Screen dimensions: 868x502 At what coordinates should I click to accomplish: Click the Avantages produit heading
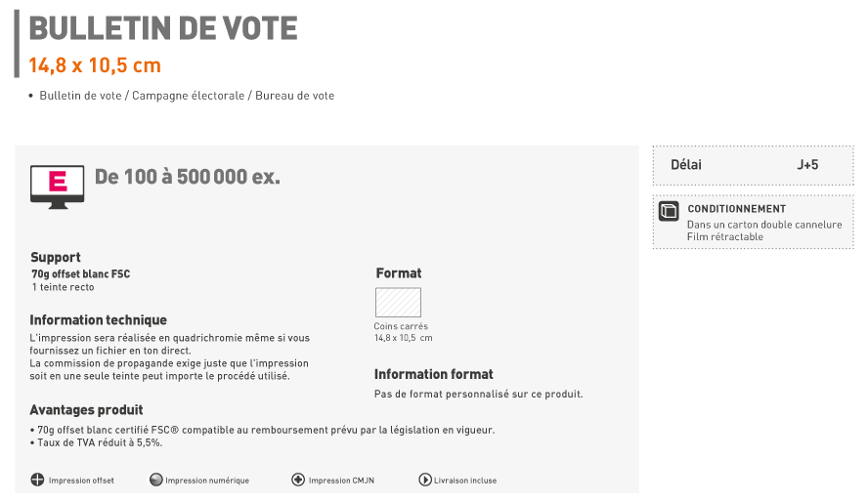pyautogui.click(x=86, y=409)
